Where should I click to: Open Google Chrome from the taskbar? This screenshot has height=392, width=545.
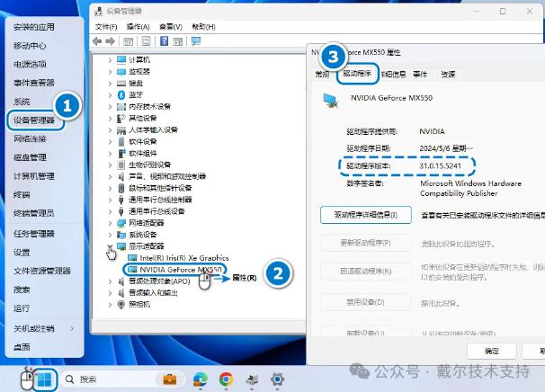coord(227,379)
